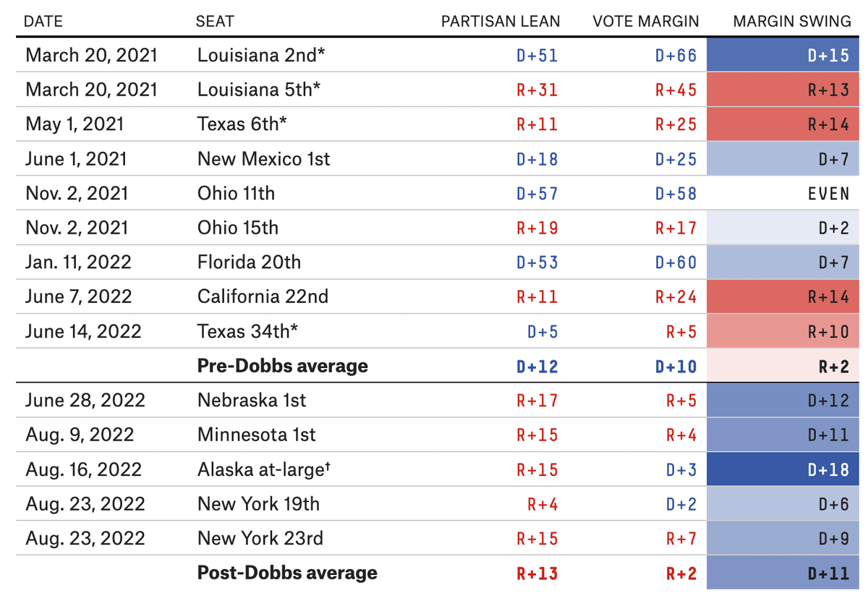Click California 22nd R+14 swing cell
868x601 pixels.
tap(783, 297)
